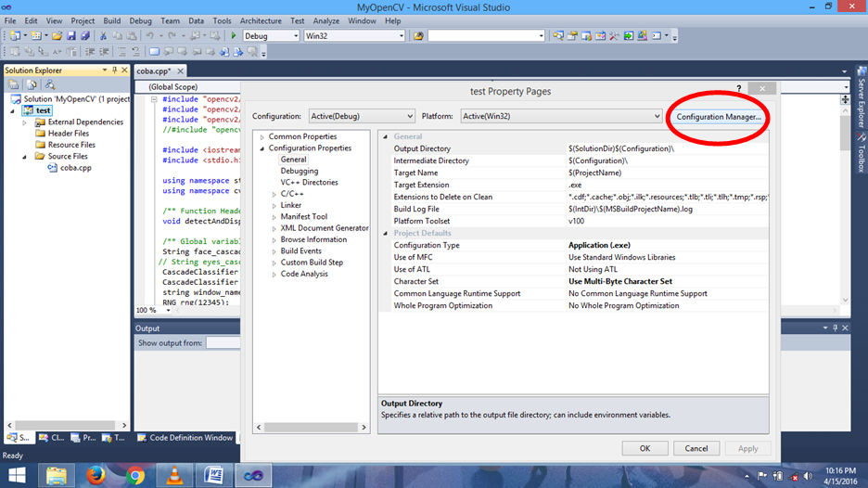Start debugging with the green play icon
This screenshot has height=488, width=868.
tap(234, 36)
